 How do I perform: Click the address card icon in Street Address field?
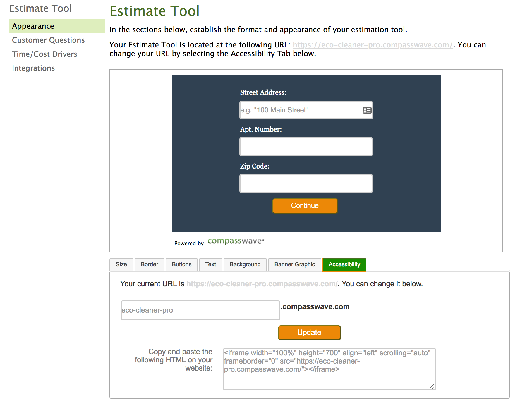[367, 110]
